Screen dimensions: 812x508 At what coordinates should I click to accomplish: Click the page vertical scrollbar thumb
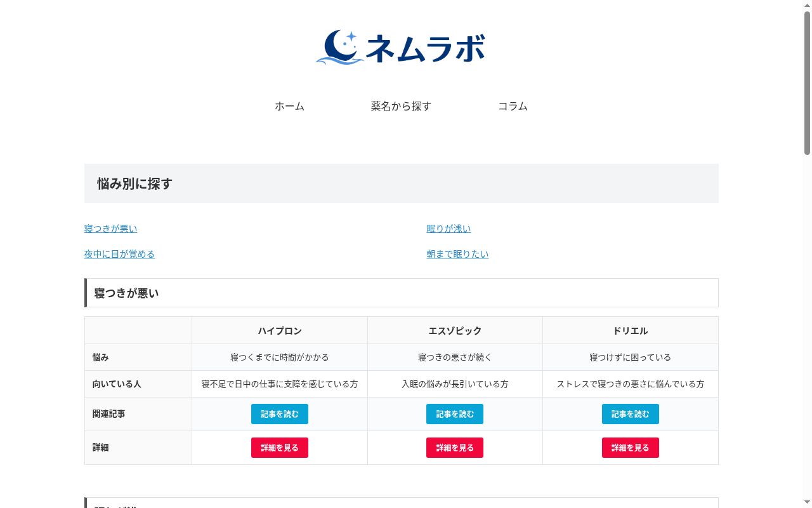(x=807, y=83)
